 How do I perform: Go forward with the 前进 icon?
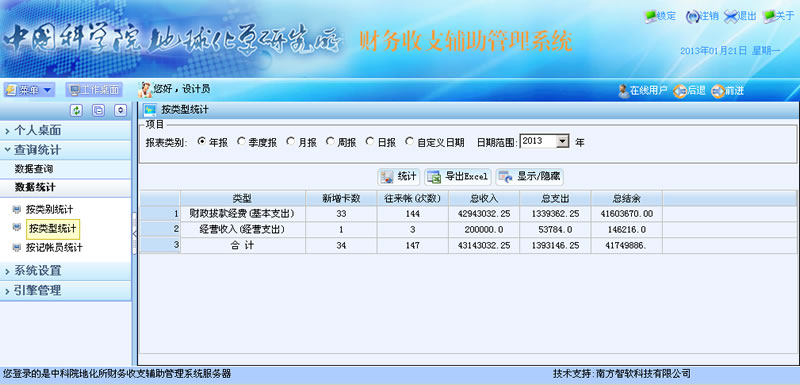tap(718, 91)
